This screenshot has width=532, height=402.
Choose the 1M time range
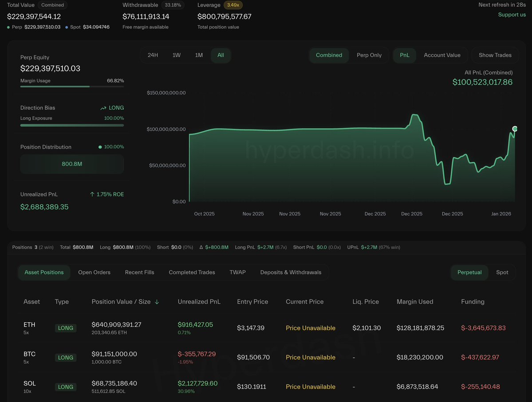[199, 55]
